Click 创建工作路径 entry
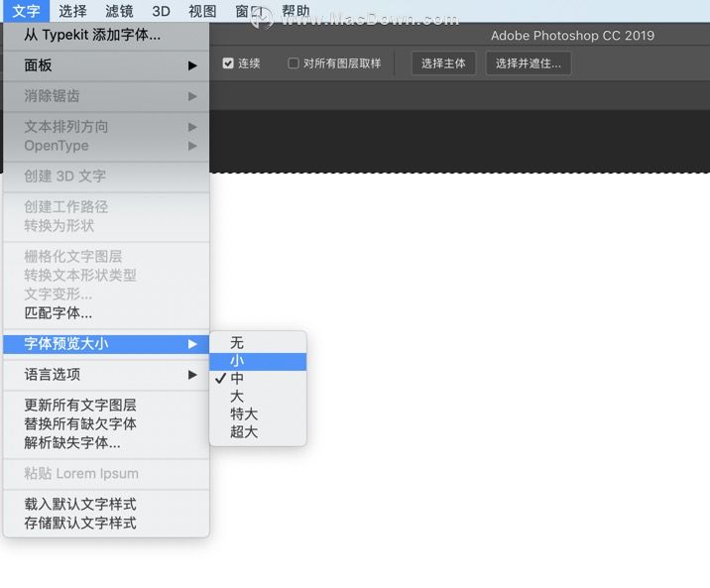 [106, 207]
